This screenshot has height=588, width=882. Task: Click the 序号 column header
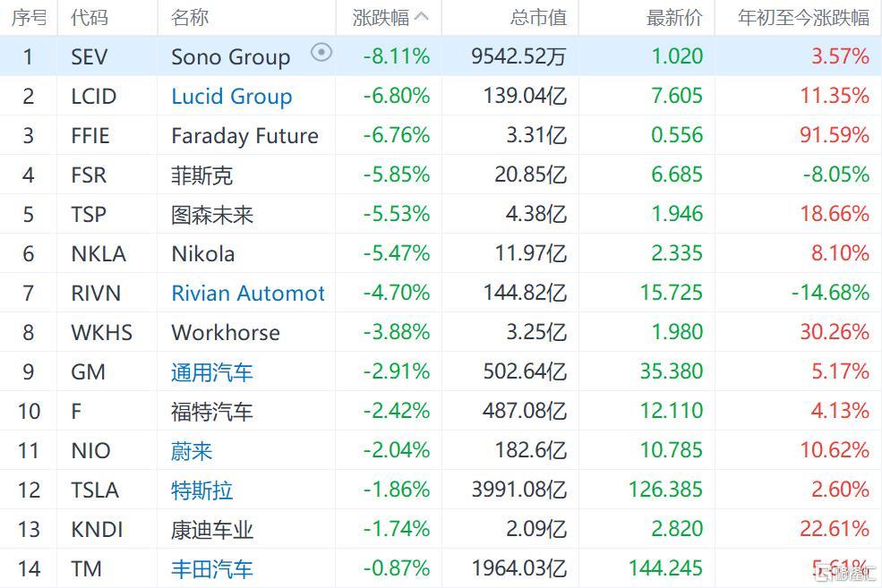(30, 17)
